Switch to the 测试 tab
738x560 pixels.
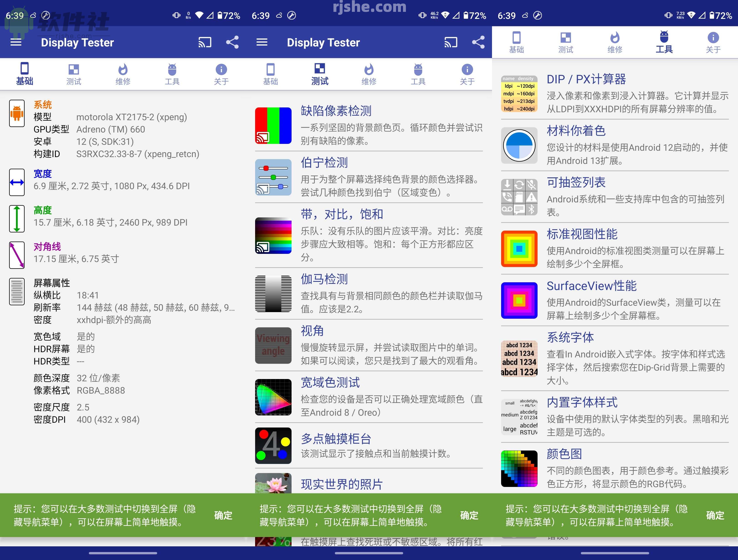[74, 74]
